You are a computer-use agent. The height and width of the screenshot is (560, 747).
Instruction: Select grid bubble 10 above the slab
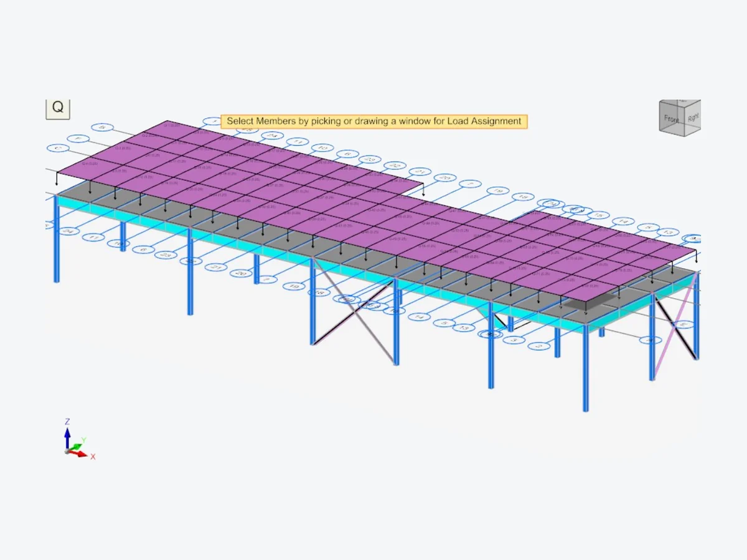[322, 148]
